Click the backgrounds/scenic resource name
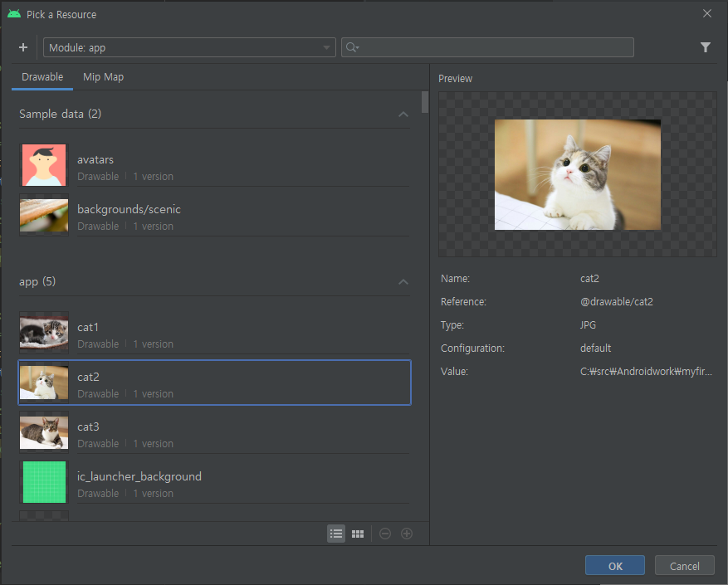 129,210
